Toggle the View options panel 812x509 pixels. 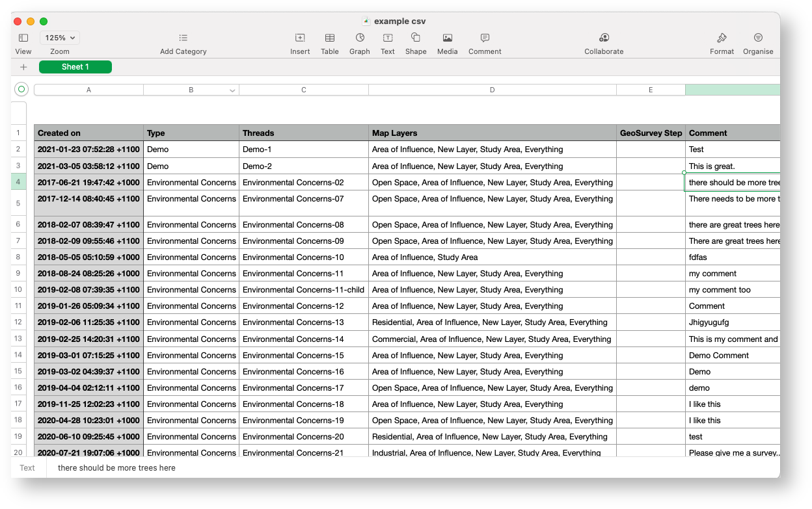(x=23, y=38)
